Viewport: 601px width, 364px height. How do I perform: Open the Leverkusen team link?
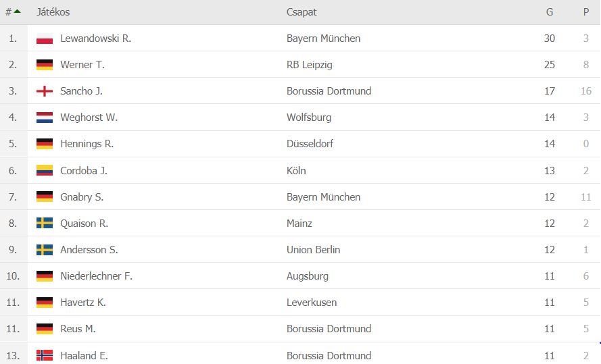312,303
